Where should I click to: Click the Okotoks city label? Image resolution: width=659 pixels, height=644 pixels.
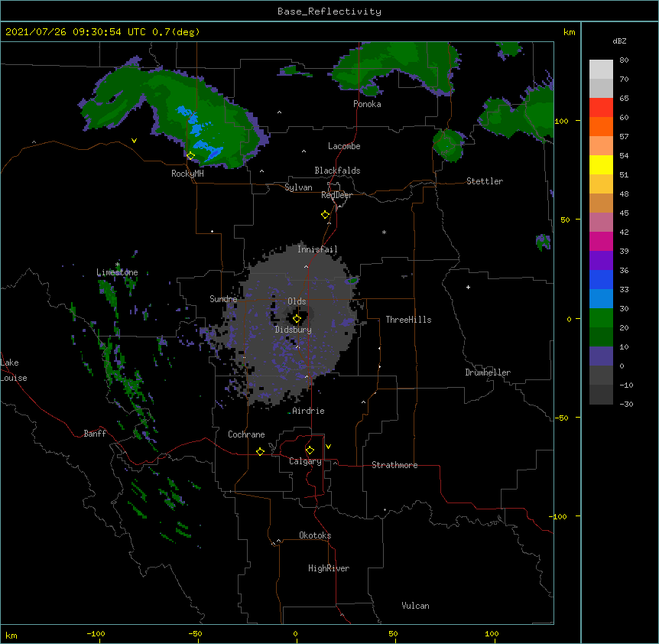click(x=315, y=535)
